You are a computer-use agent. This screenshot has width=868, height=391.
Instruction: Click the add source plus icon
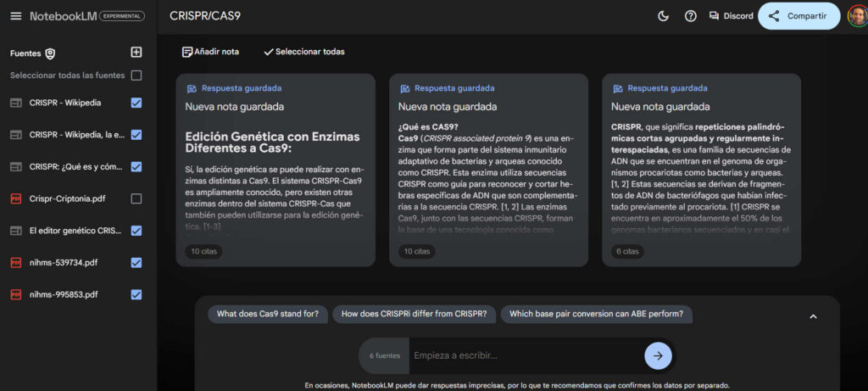click(136, 53)
